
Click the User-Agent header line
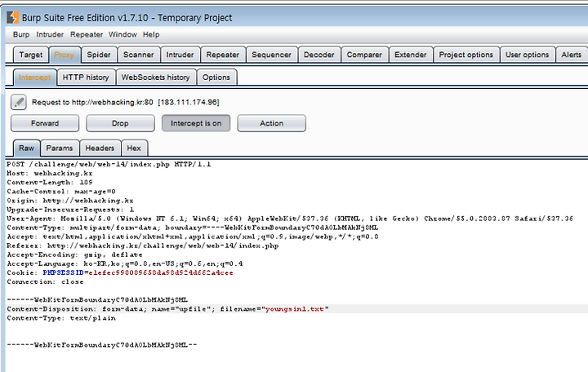coord(290,219)
